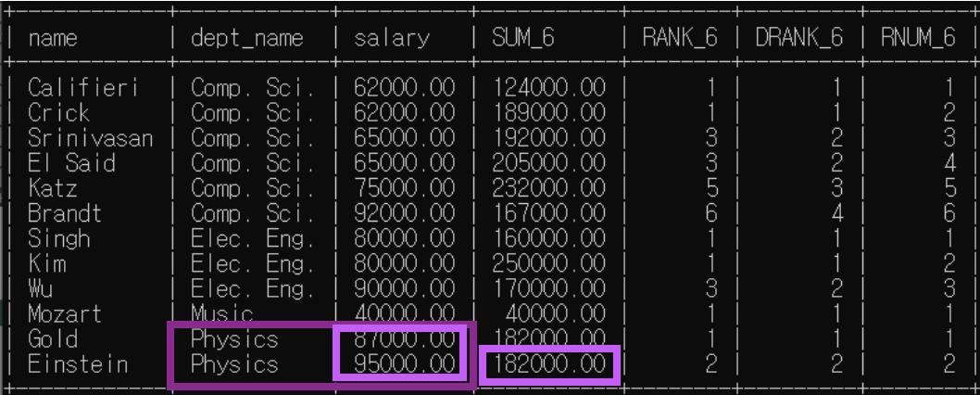Click salary 87000.00 in Gold's row

click(x=405, y=338)
